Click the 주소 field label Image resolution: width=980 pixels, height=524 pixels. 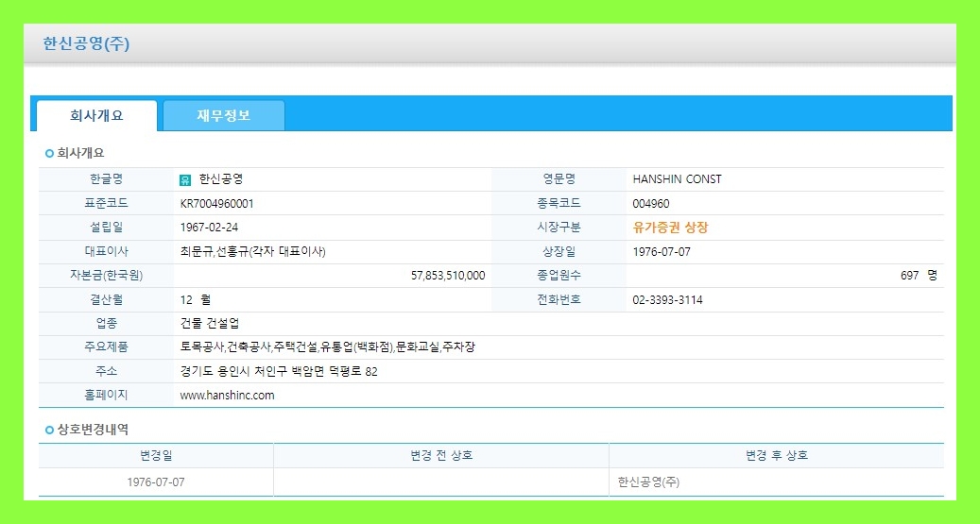point(106,372)
